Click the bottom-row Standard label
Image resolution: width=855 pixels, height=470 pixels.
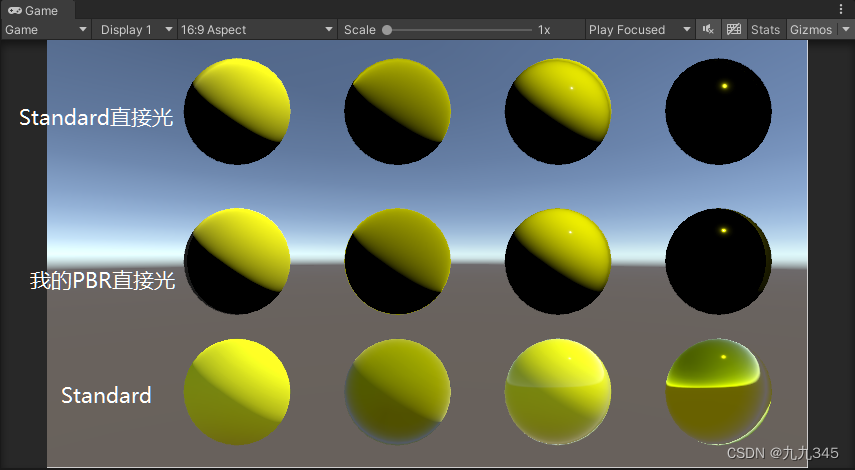[106, 395]
